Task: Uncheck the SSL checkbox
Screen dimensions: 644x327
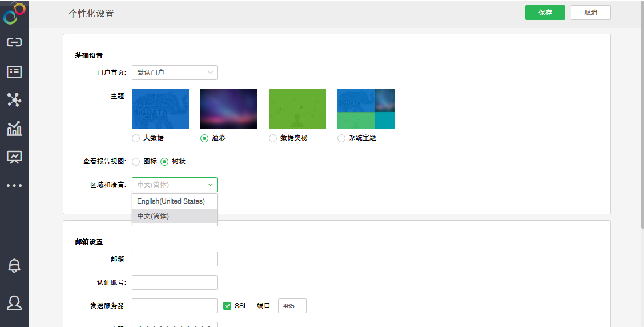Action: pyautogui.click(x=227, y=306)
